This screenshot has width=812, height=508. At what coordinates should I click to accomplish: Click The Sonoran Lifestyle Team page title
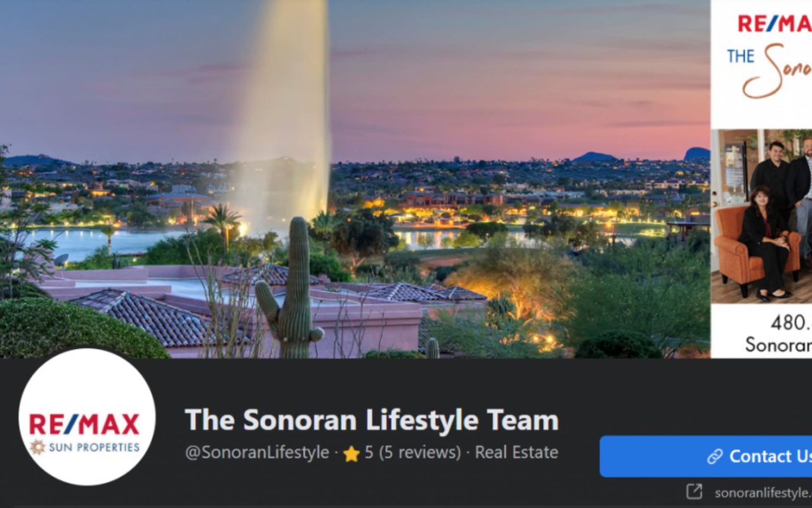[x=372, y=420]
